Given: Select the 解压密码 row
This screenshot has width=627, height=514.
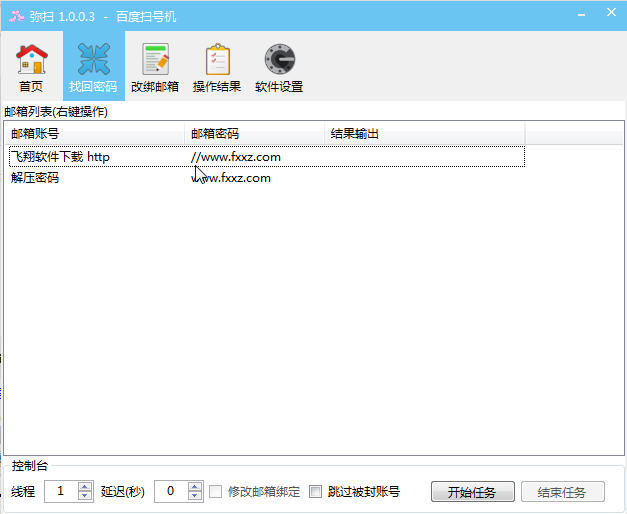Looking at the screenshot, I should click(x=267, y=178).
